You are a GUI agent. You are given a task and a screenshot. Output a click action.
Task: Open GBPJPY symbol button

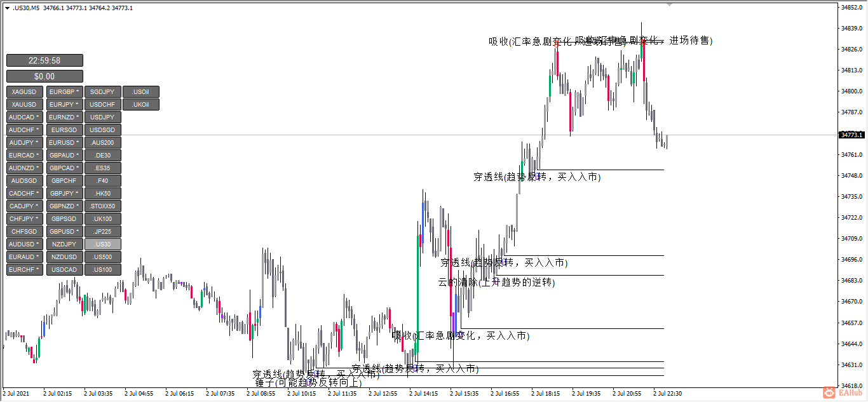(x=64, y=194)
